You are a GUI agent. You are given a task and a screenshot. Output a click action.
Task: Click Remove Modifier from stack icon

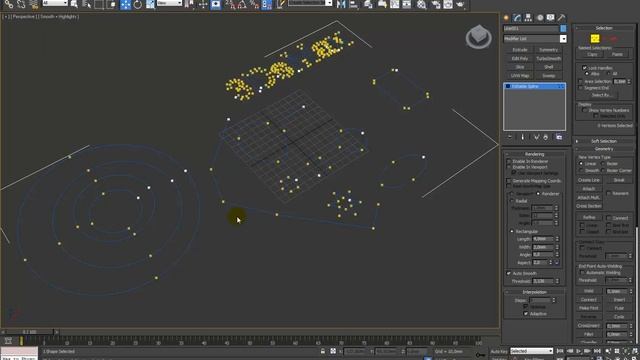pyautogui.click(x=546, y=137)
